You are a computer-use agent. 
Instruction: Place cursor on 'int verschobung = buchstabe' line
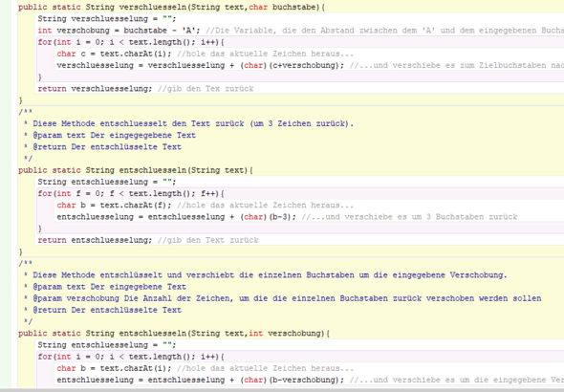point(119,31)
